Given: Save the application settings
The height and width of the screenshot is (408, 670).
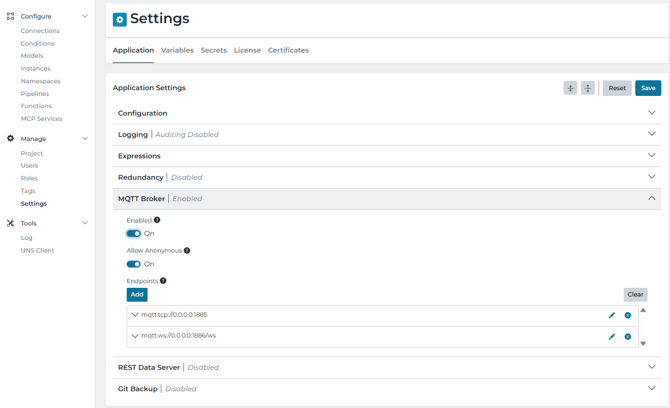Looking at the screenshot, I should [x=647, y=88].
